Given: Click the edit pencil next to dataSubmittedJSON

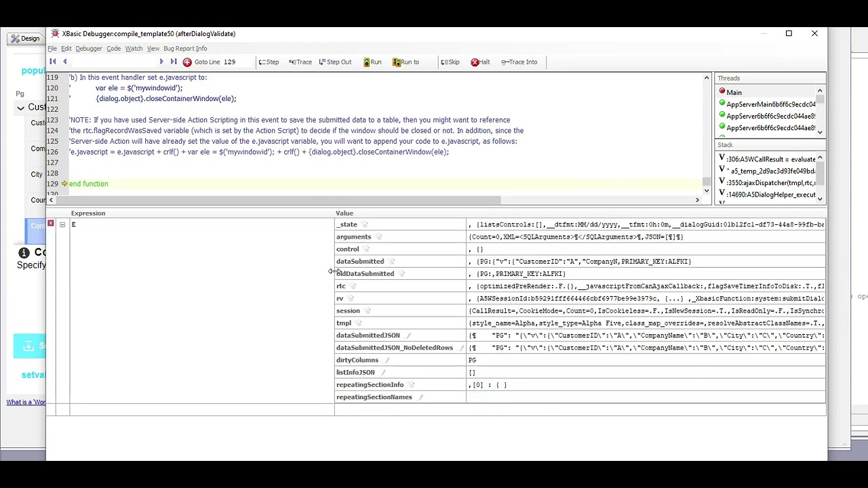Looking at the screenshot, I should click(408, 335).
